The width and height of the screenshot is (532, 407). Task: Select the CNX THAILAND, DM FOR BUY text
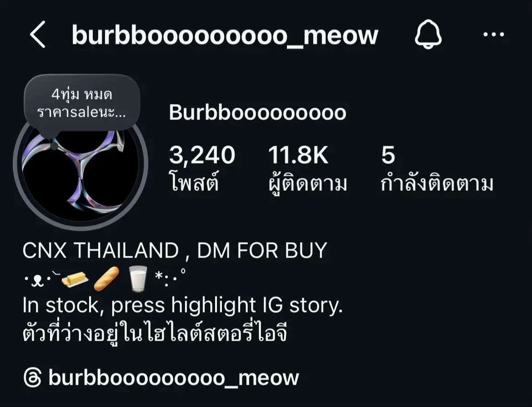click(x=175, y=250)
